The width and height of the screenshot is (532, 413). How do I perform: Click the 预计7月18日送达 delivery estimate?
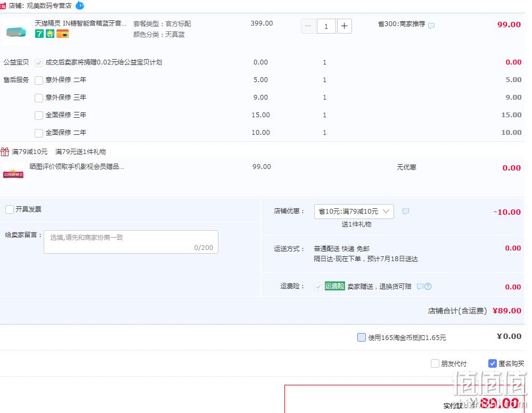coord(392,259)
